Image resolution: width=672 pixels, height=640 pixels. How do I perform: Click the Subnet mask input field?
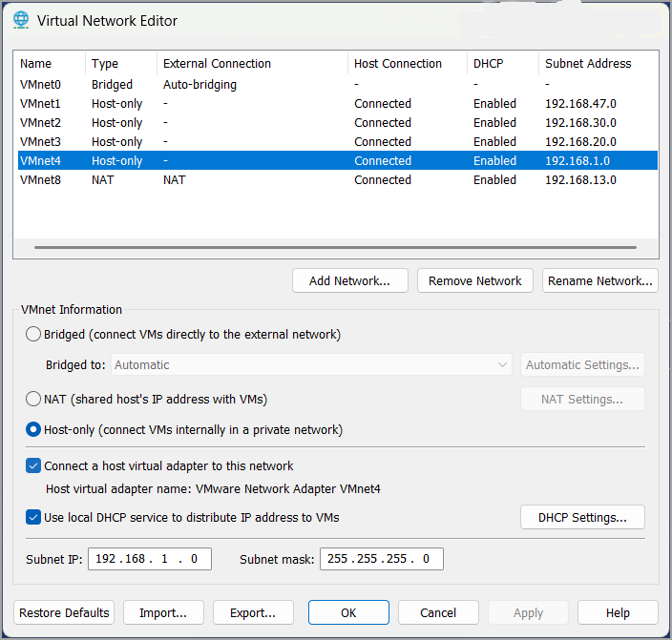point(382,559)
